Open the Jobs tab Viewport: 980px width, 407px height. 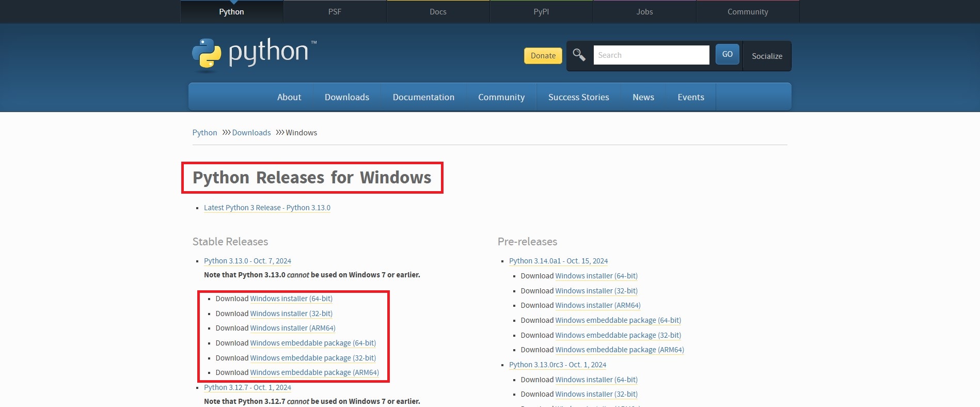(x=644, y=11)
